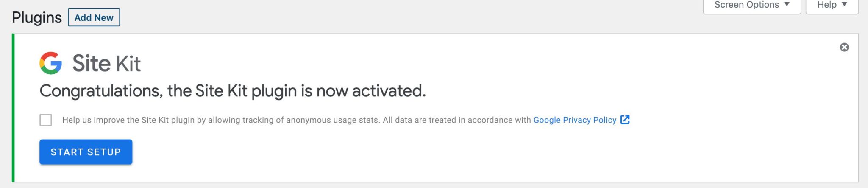Enable anonymous usage stats tracking checkbox
The image size is (868, 188).
point(46,120)
